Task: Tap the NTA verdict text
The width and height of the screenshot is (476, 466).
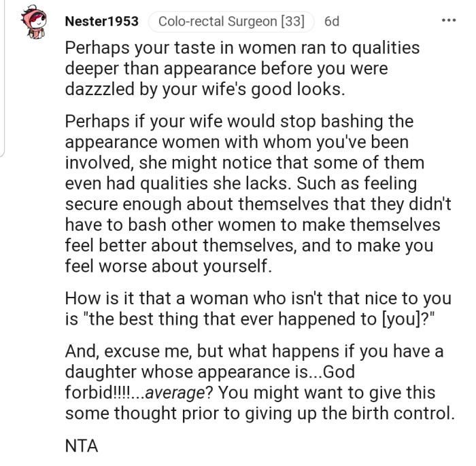Action: [82, 446]
